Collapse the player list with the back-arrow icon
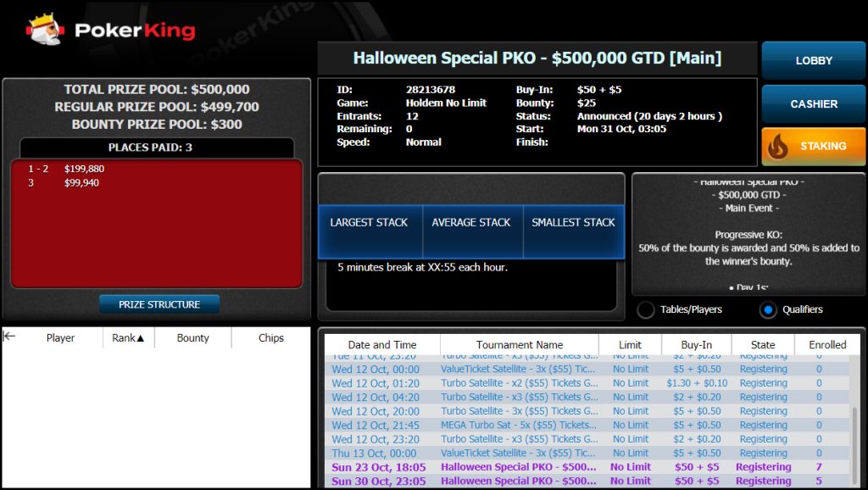 pyautogui.click(x=8, y=336)
